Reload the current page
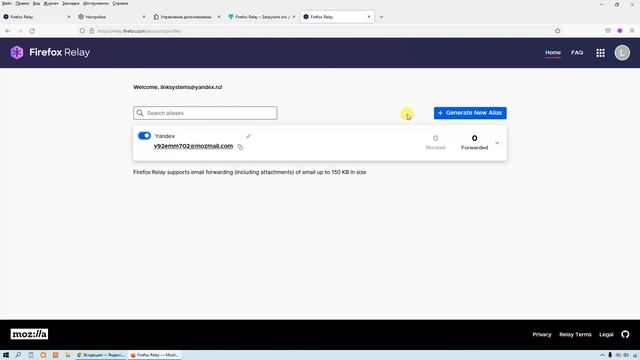 32,31
